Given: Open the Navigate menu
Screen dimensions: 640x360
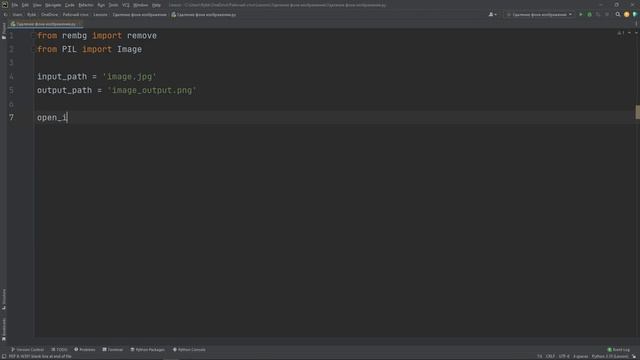Looking at the screenshot, I should [x=53, y=5].
